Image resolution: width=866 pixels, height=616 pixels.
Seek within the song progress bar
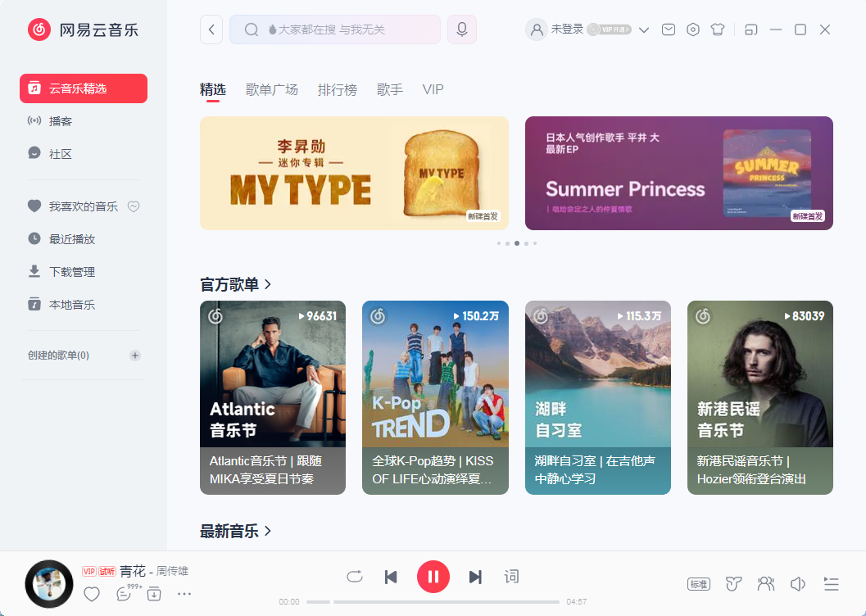(433, 601)
